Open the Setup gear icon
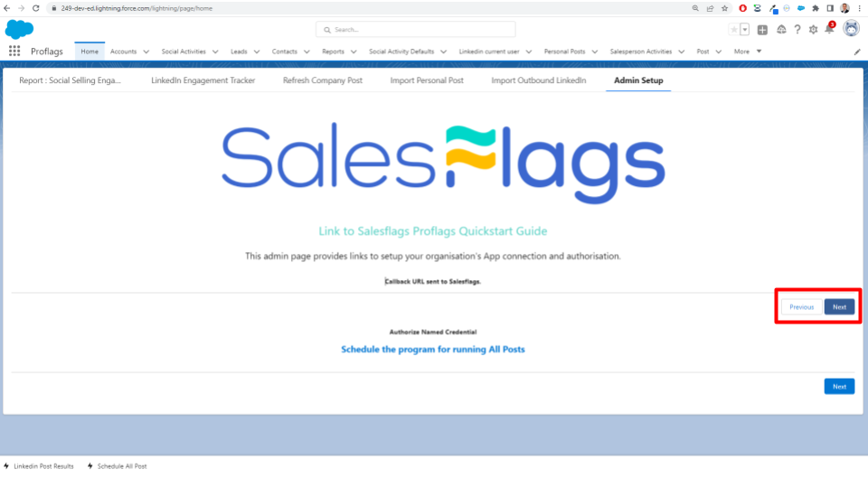The height and width of the screenshot is (488, 868). pos(813,30)
